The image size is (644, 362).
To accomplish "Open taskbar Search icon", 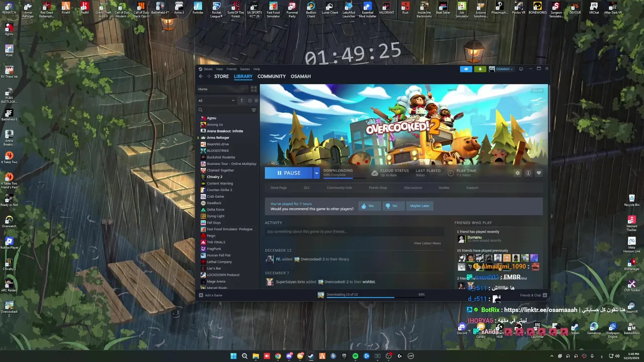I will [x=245, y=356].
